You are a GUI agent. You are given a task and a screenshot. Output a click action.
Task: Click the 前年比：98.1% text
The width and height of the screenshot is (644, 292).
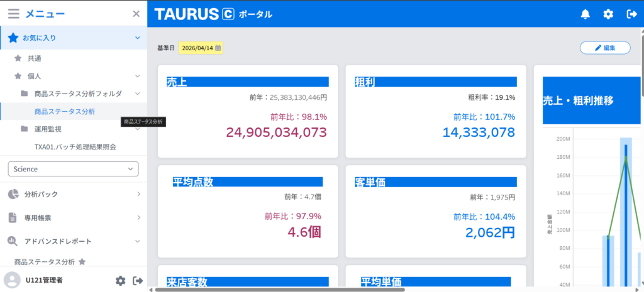pyautogui.click(x=299, y=117)
